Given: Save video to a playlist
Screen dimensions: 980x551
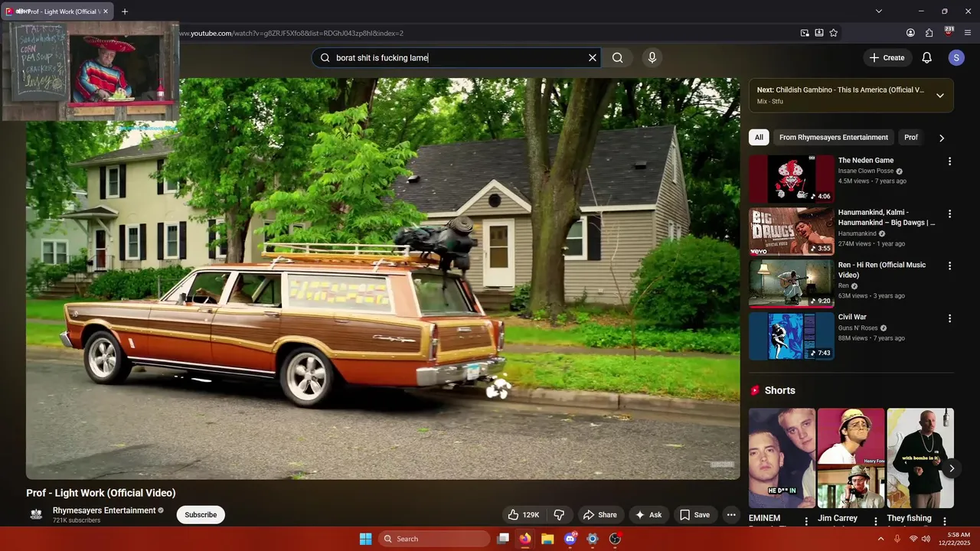Looking at the screenshot, I should coord(695,515).
